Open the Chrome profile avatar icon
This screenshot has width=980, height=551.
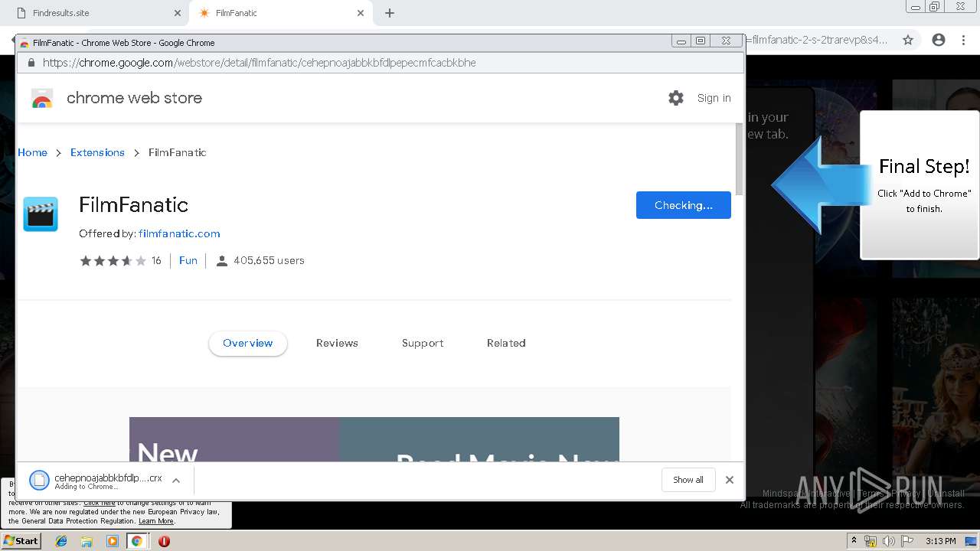939,40
